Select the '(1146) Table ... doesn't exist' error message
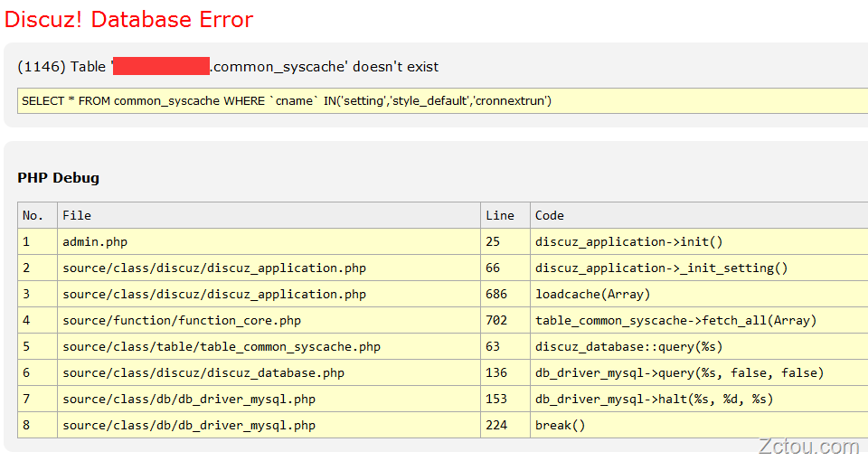 pyautogui.click(x=228, y=67)
